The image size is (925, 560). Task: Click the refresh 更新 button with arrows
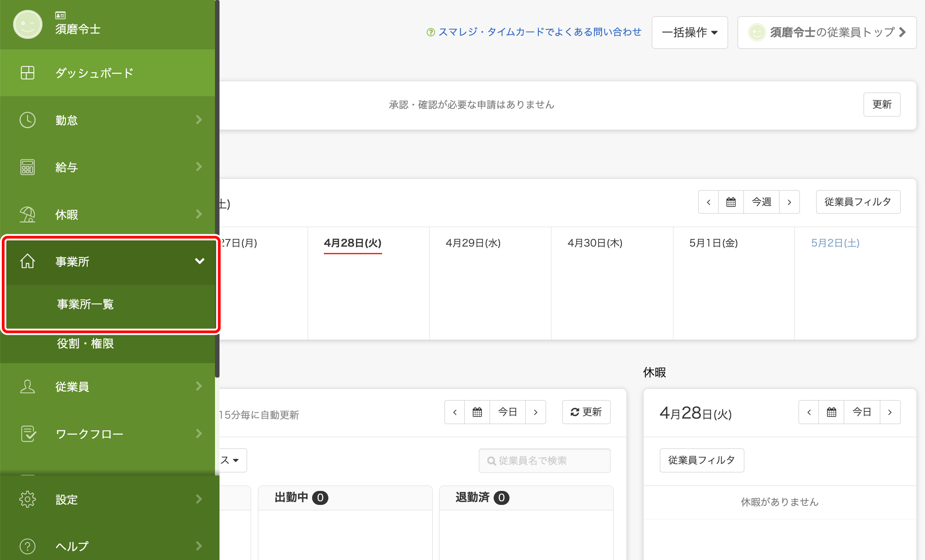tap(586, 412)
